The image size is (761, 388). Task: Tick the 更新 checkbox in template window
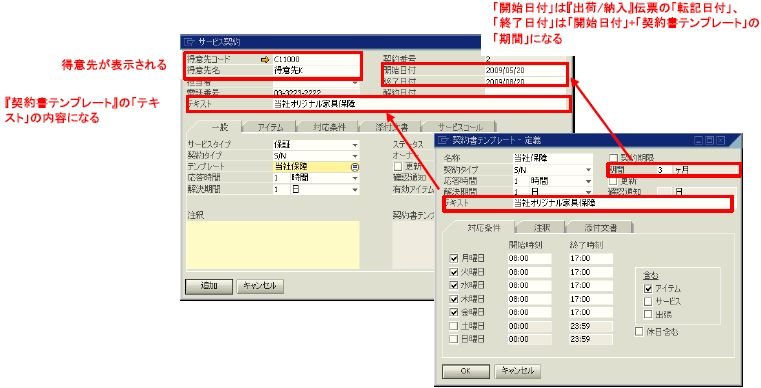(613, 181)
